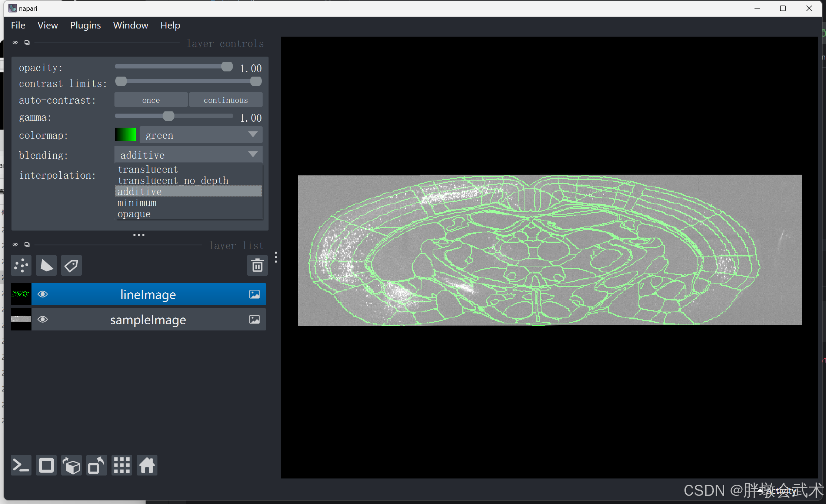This screenshot has height=504, width=826.
Task: Enable continuous auto-contrast
Action: [226, 100]
